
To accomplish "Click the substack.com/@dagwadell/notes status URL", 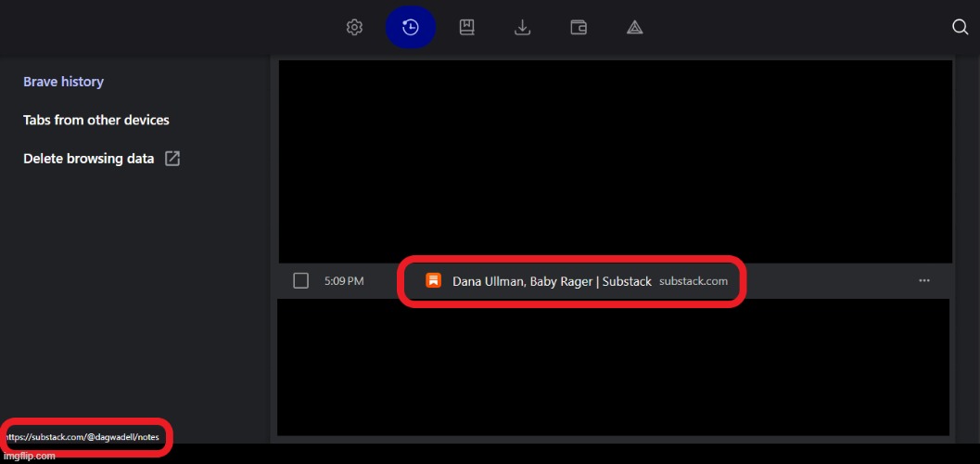I will (x=82, y=437).
